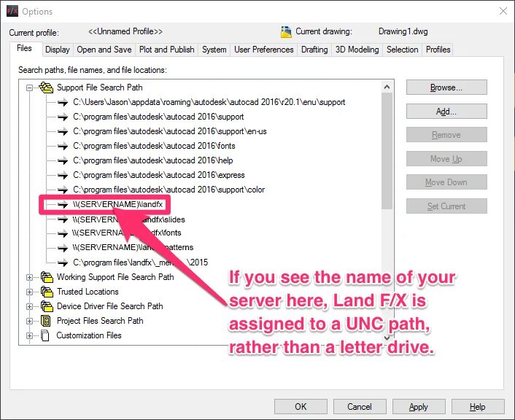The width and height of the screenshot is (515, 420).
Task: Click the Current drawing icon
Action: [286, 32]
